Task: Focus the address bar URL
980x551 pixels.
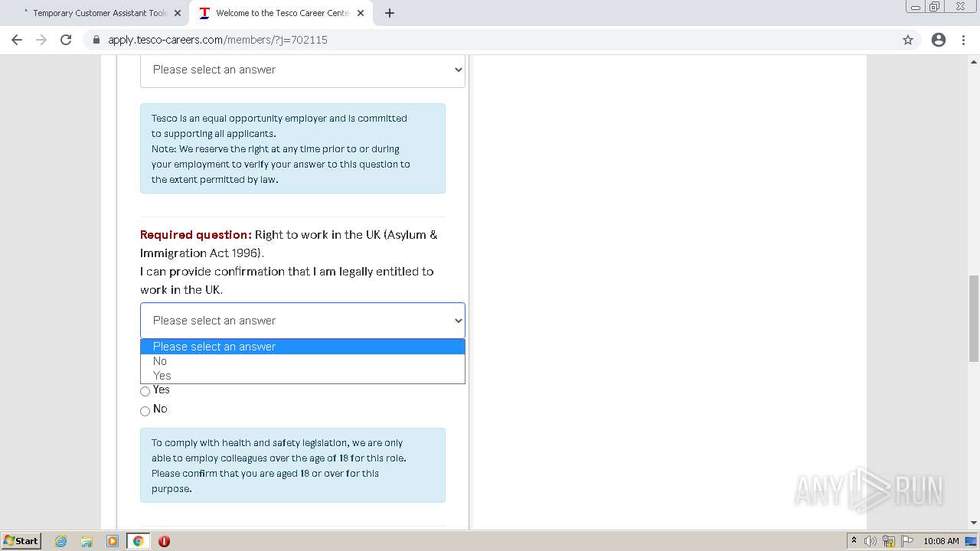Action: 217,40
